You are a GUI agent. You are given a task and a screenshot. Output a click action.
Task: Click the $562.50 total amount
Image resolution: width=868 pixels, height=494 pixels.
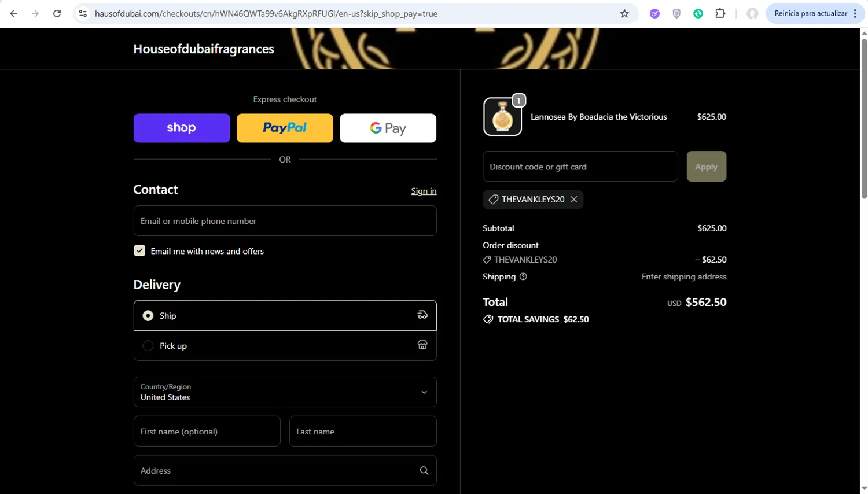click(705, 302)
